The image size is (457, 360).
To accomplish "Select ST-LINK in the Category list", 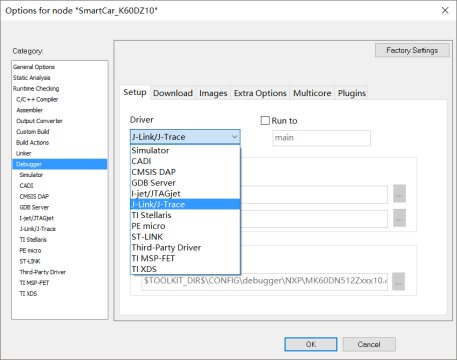I will (30, 261).
